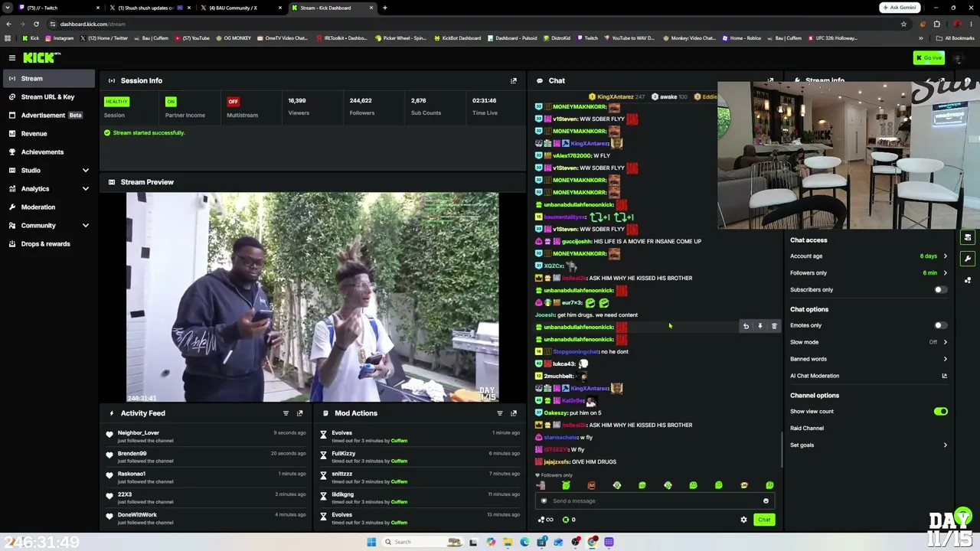Image resolution: width=980 pixels, height=551 pixels.
Task: Delete the hovered chat message
Action: (774, 327)
